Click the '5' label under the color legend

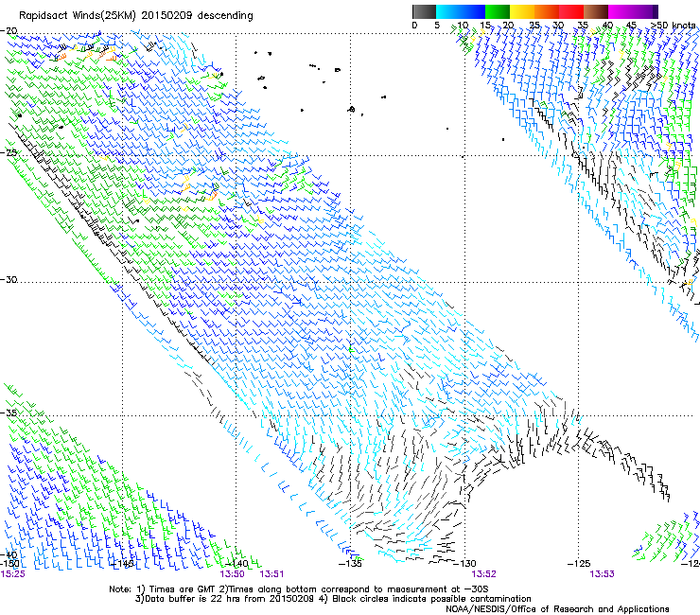437,26
